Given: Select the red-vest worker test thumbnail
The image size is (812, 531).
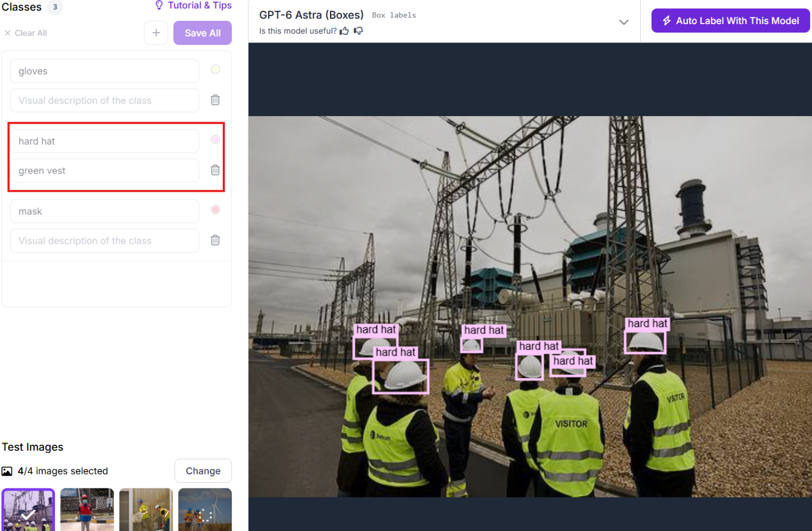Looking at the screenshot, I should tap(87, 510).
